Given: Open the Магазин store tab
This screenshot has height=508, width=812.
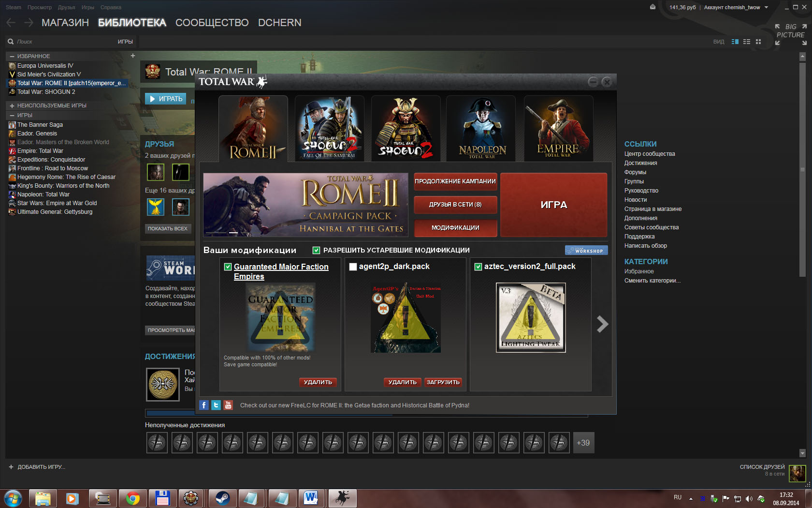Looking at the screenshot, I should click(x=65, y=23).
